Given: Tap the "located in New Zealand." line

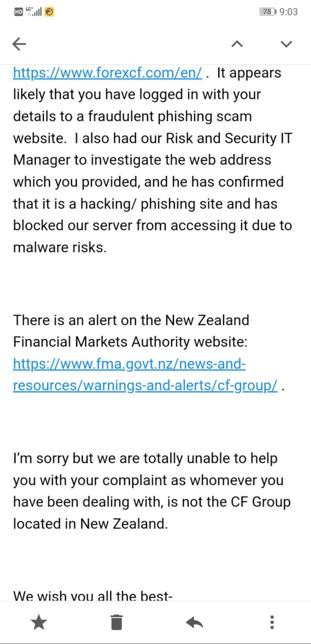Looking at the screenshot, I should tap(91, 523).
